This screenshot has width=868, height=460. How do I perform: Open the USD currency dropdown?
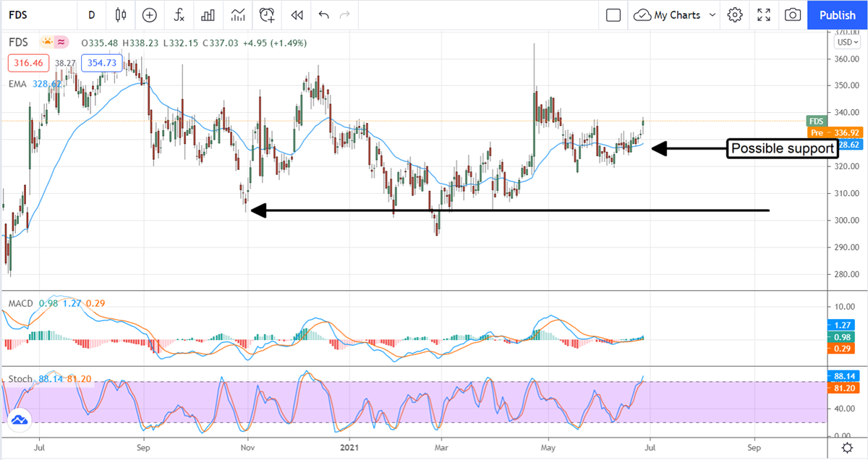[845, 42]
